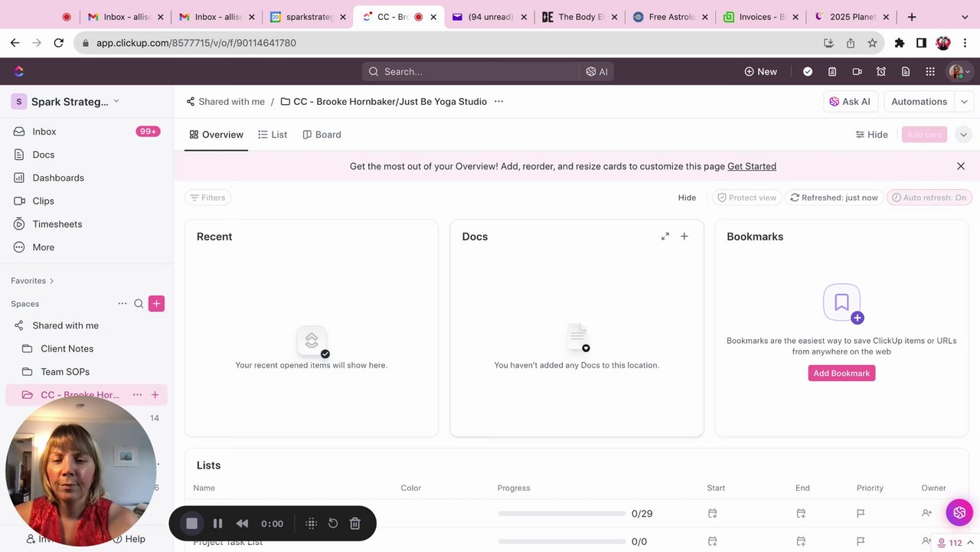Screen dimensions: 980x552
Task: Open ellipsis menu next to folder title
Action: point(498,101)
